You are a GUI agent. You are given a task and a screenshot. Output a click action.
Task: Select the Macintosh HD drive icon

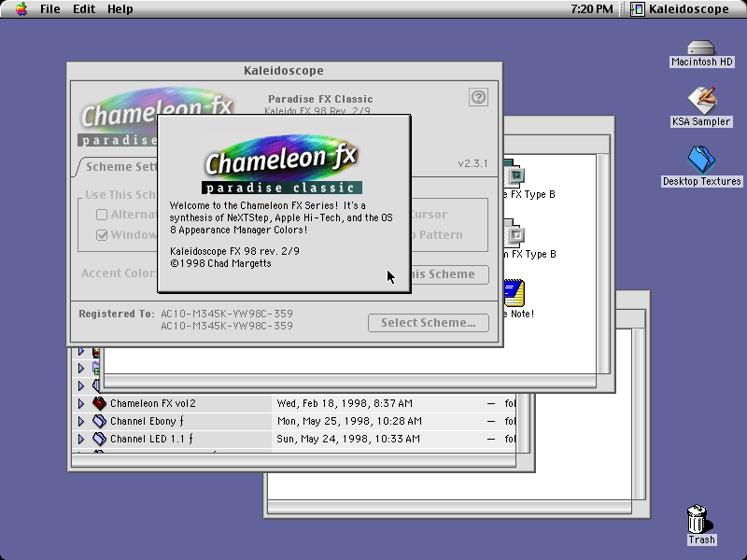click(x=701, y=49)
